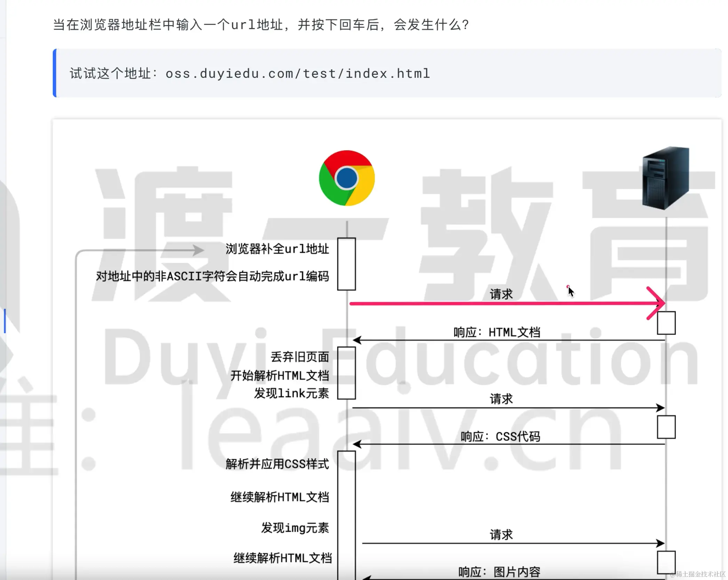Click the 稀土掘金技术社区 watermark text
This screenshot has width=728, height=580.
(697, 574)
